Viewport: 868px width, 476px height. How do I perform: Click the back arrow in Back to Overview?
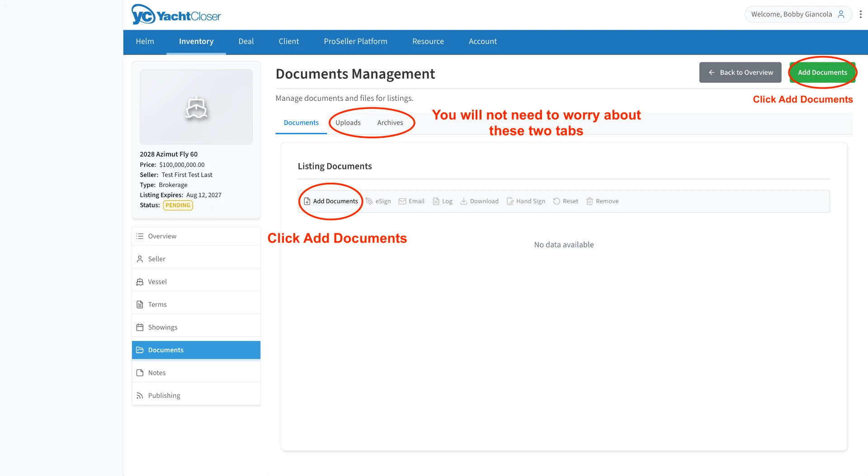pyautogui.click(x=712, y=72)
